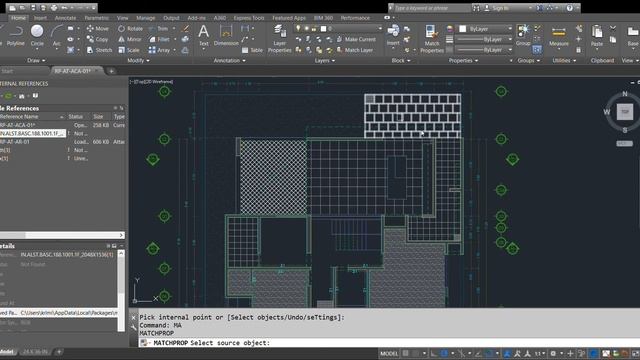The height and width of the screenshot is (360, 640).
Task: Toggle object snap tracking in status bar
Action: pyautogui.click(x=478, y=353)
